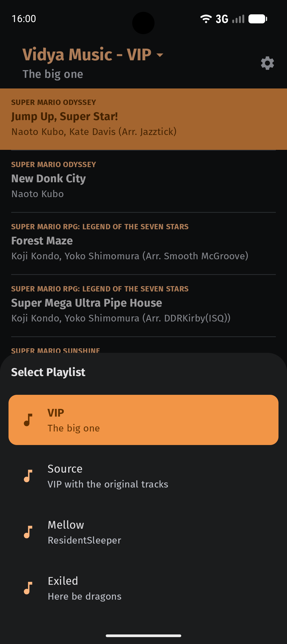Image resolution: width=287 pixels, height=644 pixels.
Task: Click the music note icon beside Source
Action: 28,476
